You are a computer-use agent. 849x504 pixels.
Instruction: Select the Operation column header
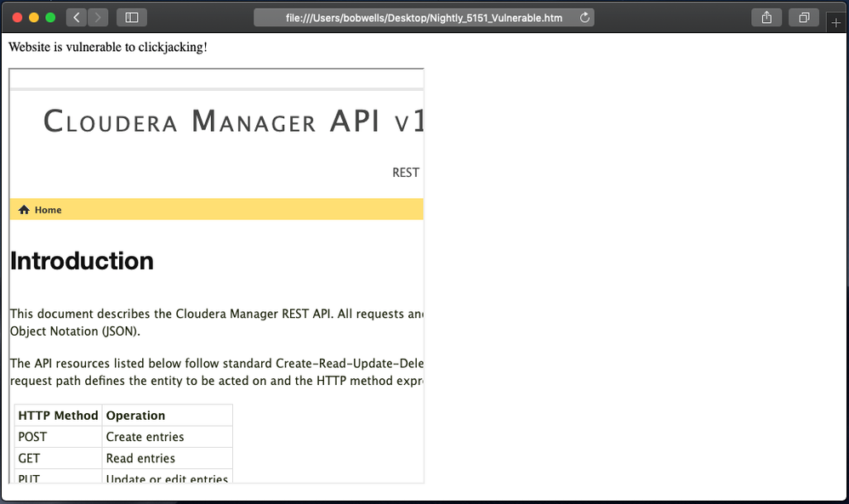(x=135, y=416)
